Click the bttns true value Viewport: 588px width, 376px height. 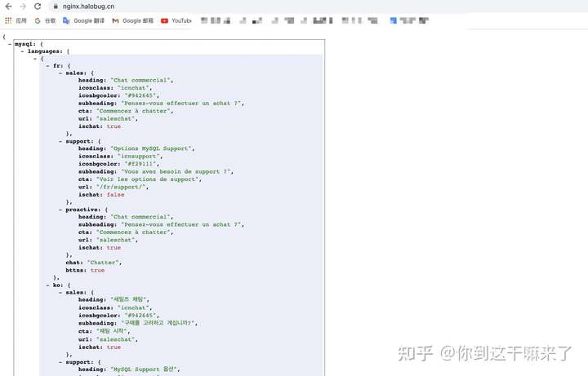pos(97,271)
